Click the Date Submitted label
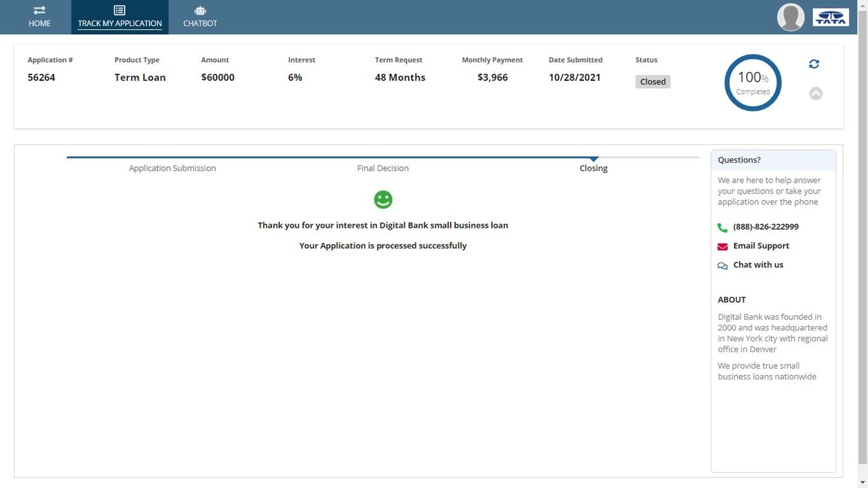 575,60
